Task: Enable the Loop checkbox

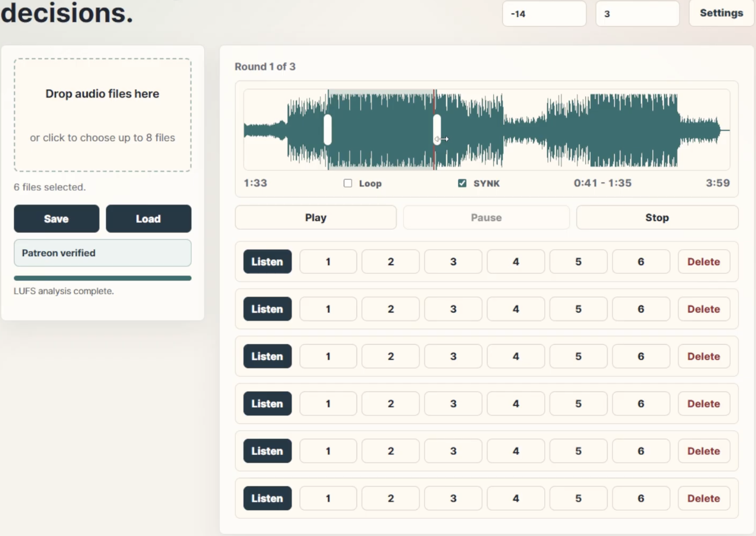Action: (348, 183)
